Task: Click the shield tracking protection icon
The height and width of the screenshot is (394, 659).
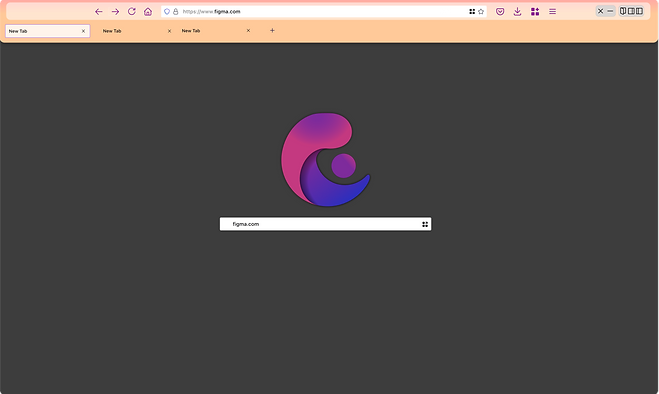Action: coord(167,12)
